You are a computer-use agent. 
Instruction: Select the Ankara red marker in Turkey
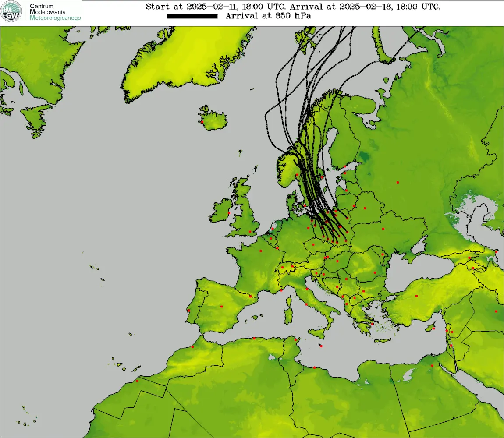pyautogui.click(x=417, y=296)
